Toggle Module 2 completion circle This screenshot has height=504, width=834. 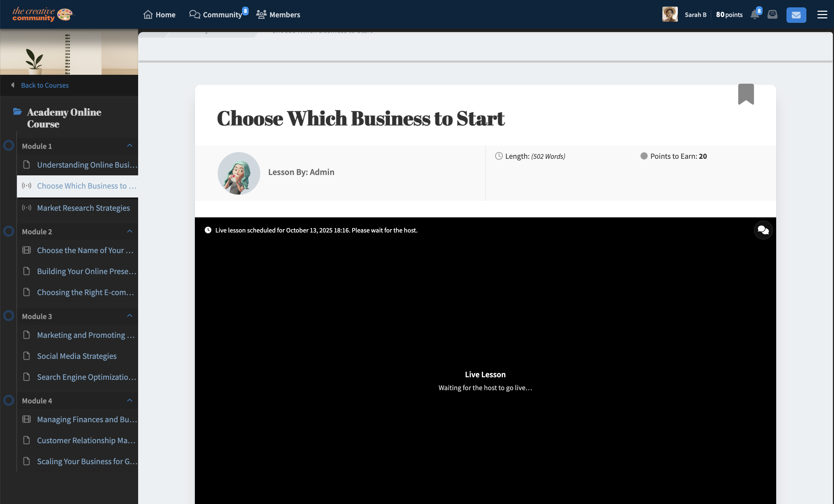coord(9,231)
